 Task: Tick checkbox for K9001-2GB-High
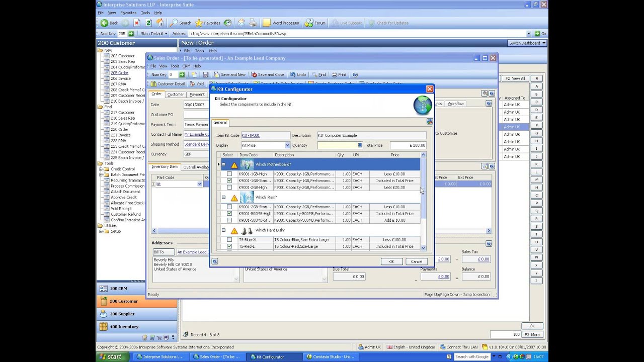[229, 187]
